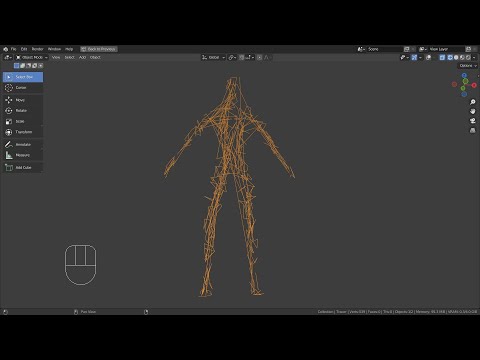Click the proportional editing icon
The width and height of the screenshot is (480, 360).
point(260,57)
